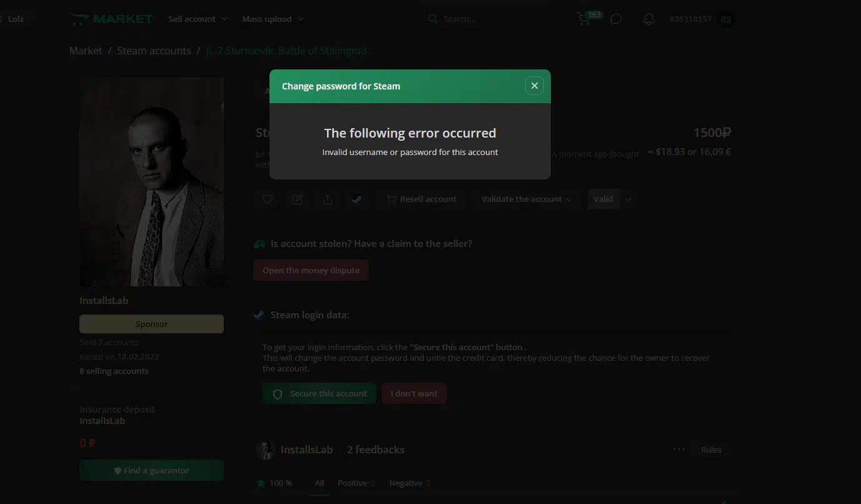Open InstallsLab seller name under photo
This screenshot has width=861, height=504.
tap(104, 301)
